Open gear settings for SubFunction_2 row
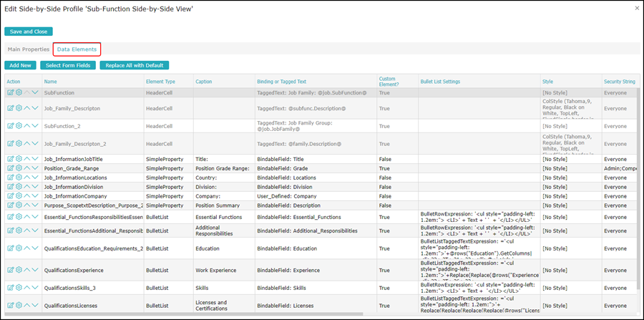The image size is (644, 320). (x=19, y=125)
